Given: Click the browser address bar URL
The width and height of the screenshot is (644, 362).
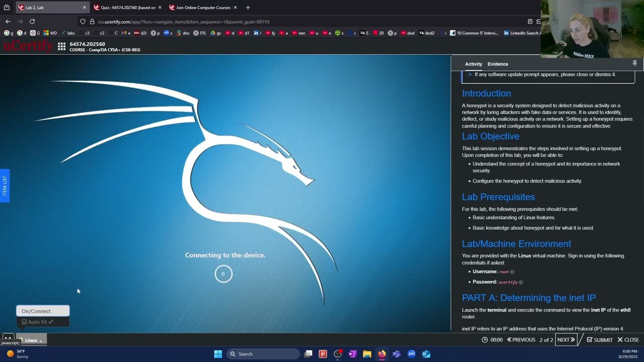Looking at the screenshot, I should click(x=184, y=22).
